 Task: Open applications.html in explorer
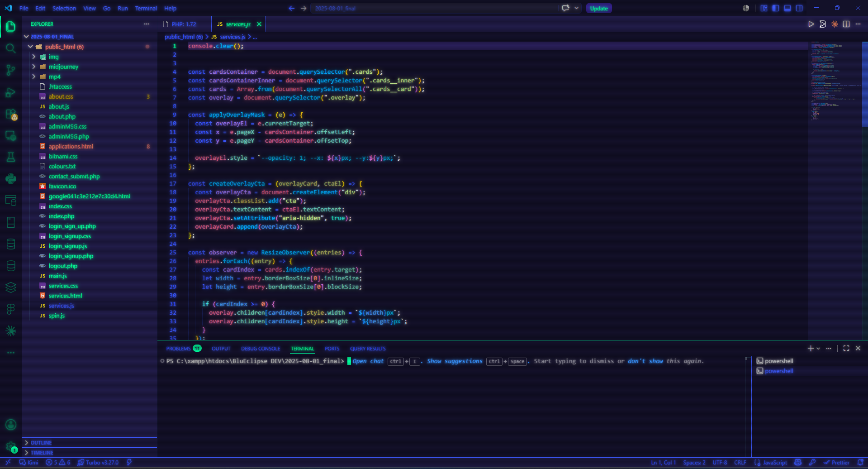[71, 146]
